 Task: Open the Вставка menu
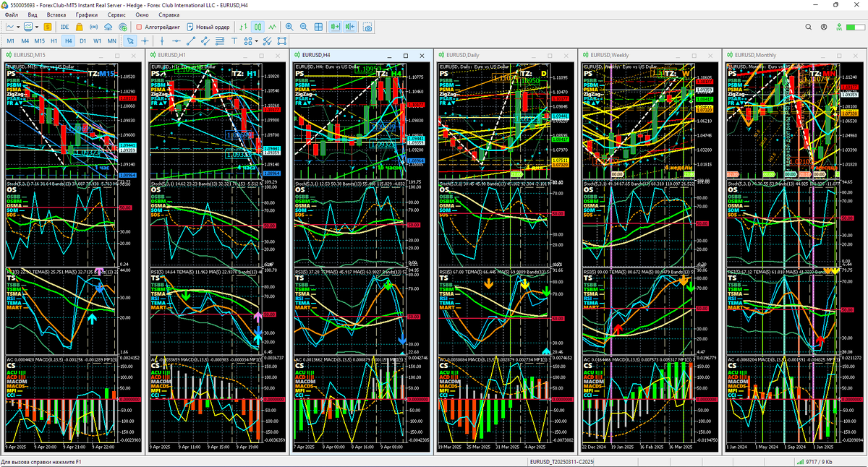(x=56, y=14)
